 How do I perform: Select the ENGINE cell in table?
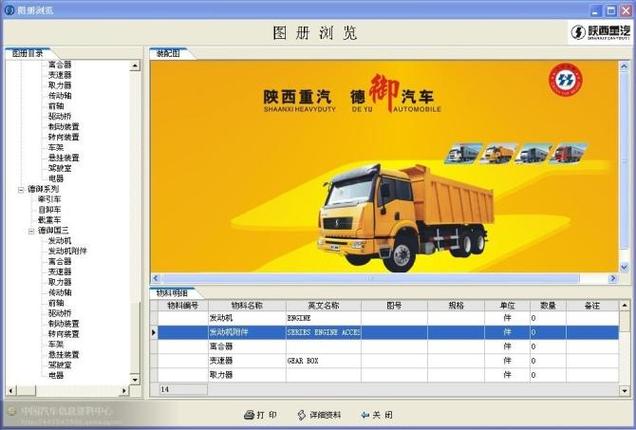pyautogui.click(x=323, y=318)
